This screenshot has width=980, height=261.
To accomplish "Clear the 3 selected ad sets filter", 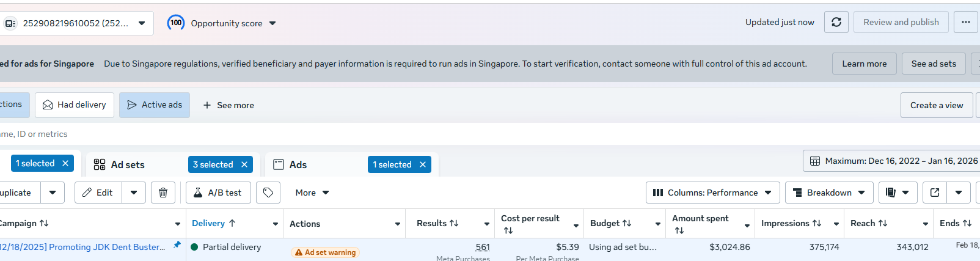I will [244, 164].
